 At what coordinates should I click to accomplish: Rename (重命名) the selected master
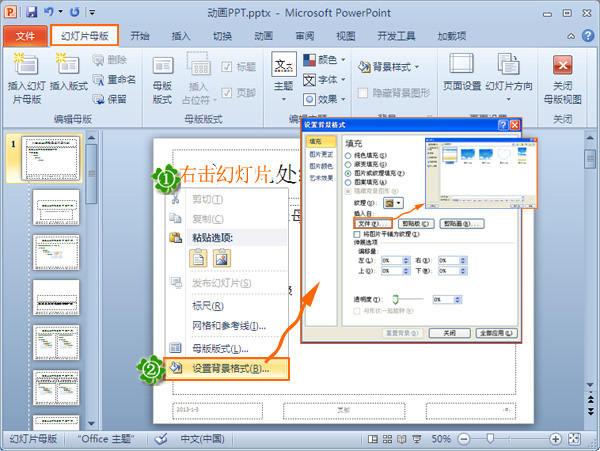tap(114, 80)
